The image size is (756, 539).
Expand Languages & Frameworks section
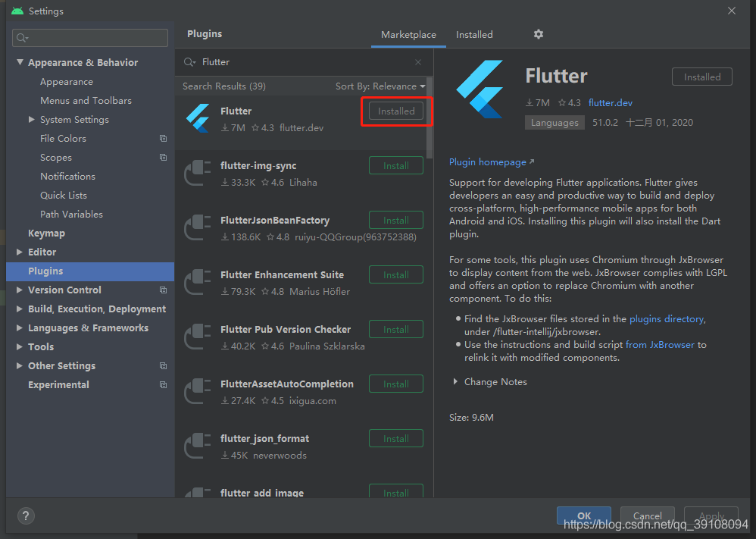click(x=19, y=327)
